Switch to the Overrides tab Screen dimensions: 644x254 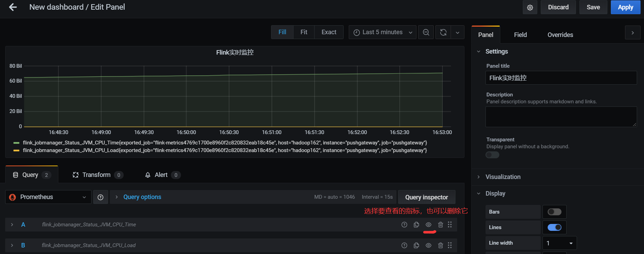coord(560,35)
